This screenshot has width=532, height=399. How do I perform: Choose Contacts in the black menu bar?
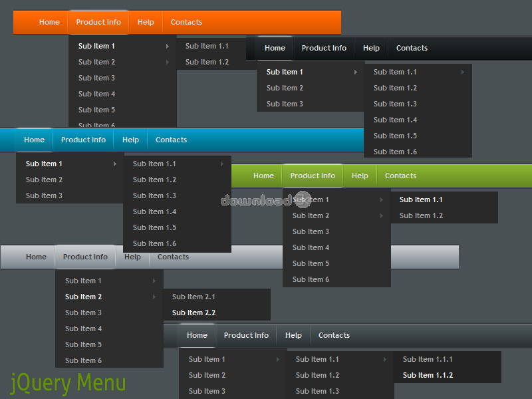[412, 48]
